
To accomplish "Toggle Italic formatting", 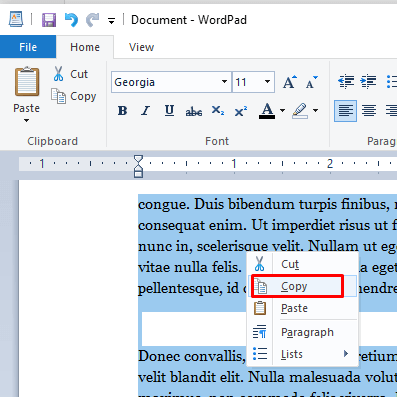I will 145,110.
